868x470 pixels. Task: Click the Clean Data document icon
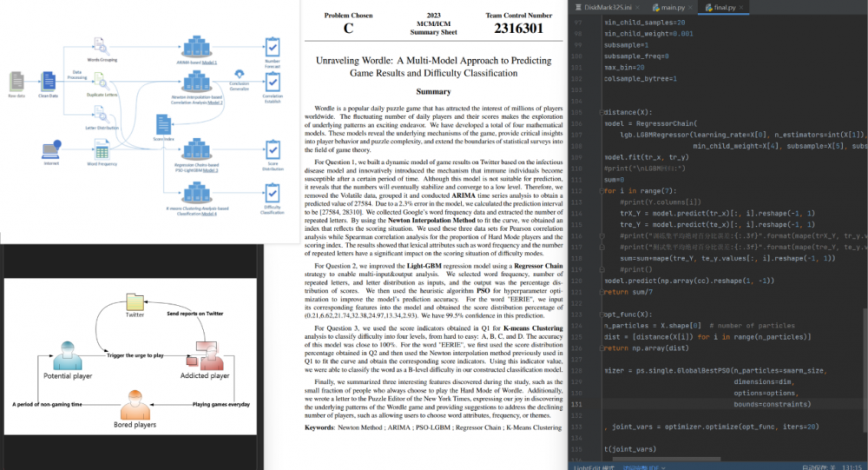click(48, 82)
